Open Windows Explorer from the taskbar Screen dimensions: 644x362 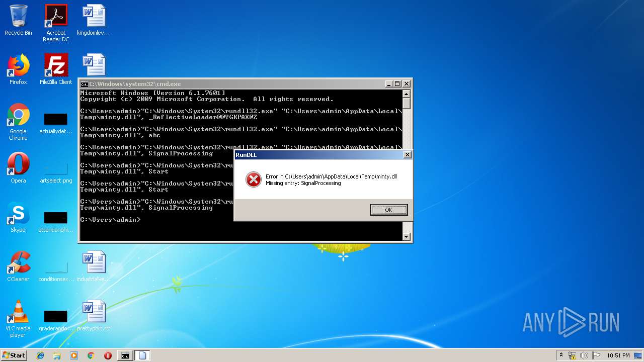pos(57,355)
